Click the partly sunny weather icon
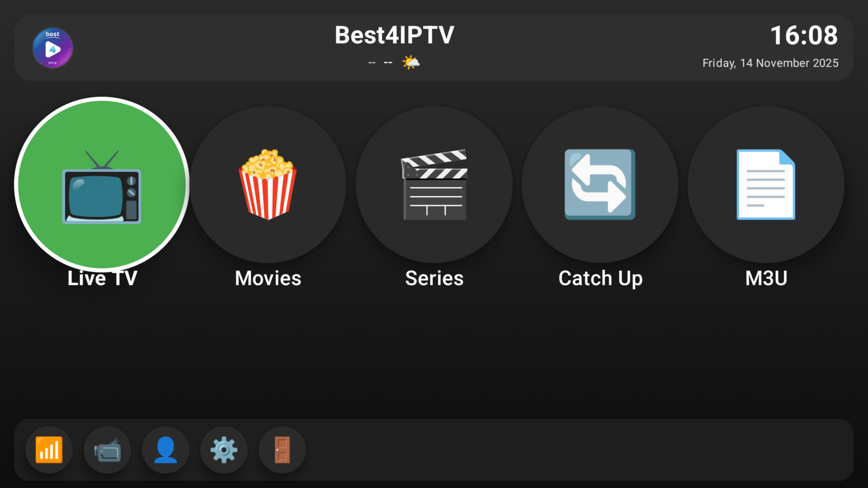Viewport: 868px width, 488px height. tap(411, 62)
